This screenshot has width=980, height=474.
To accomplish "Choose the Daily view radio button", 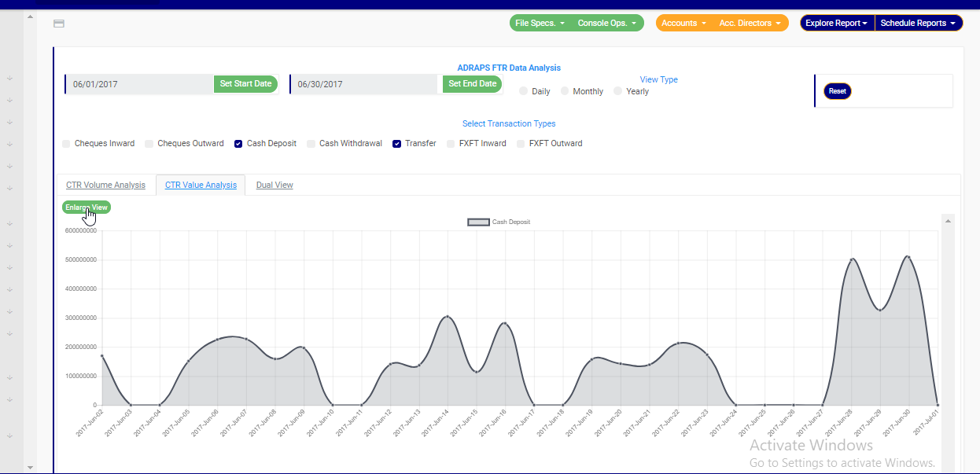I will 524,91.
